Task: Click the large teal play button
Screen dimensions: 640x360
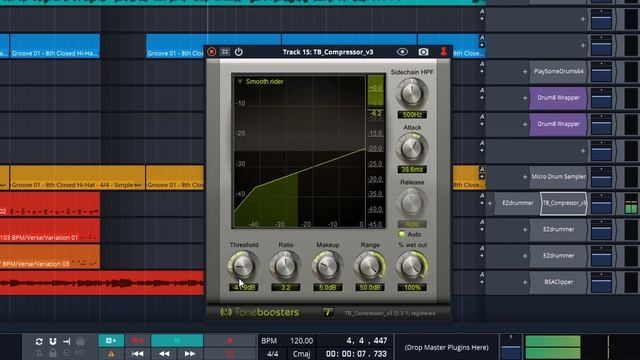Action: click(177, 340)
